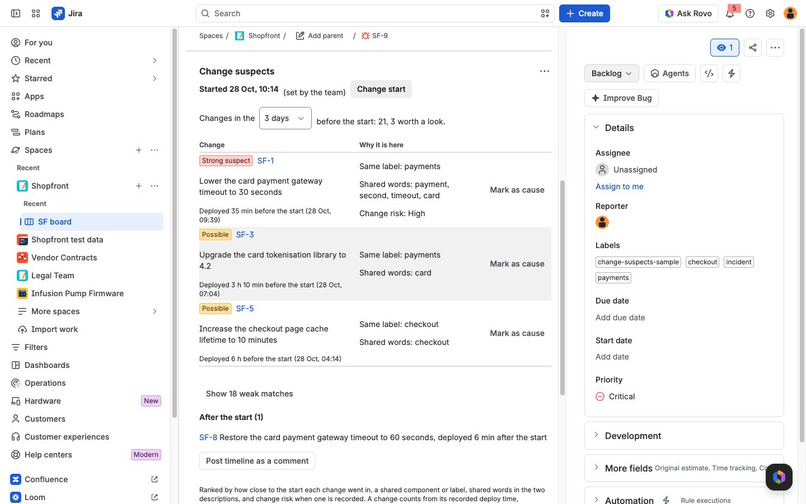Open the Rovo chat floating button
The height and width of the screenshot is (504, 806).
[x=779, y=477]
